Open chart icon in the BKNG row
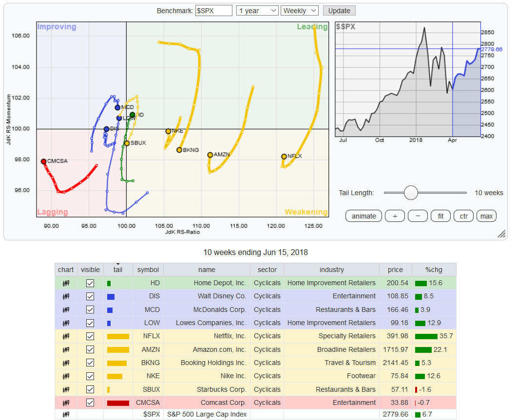The height and width of the screenshot is (420, 516). click(x=66, y=363)
